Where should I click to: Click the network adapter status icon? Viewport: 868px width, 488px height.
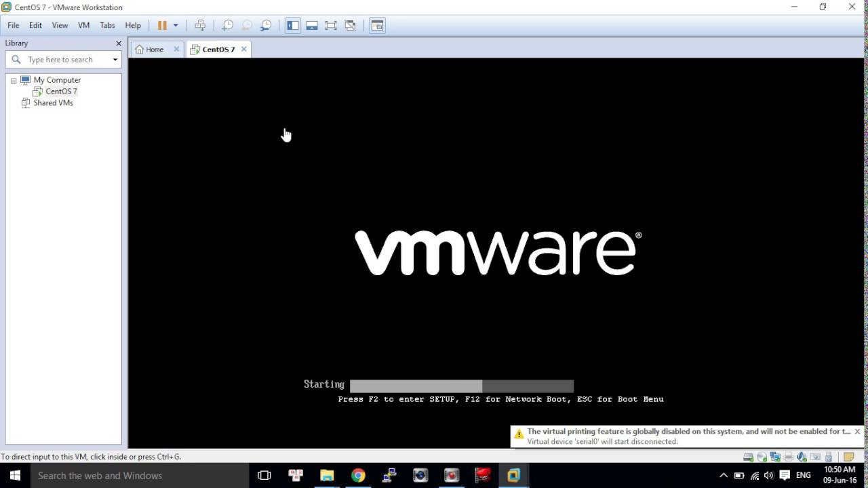click(775, 457)
